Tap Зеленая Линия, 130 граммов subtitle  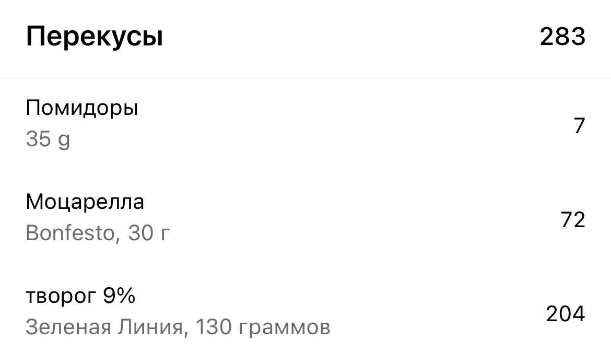178,327
